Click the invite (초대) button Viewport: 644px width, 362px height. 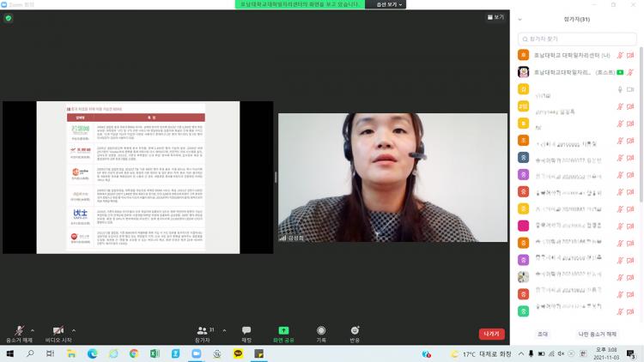(543, 334)
